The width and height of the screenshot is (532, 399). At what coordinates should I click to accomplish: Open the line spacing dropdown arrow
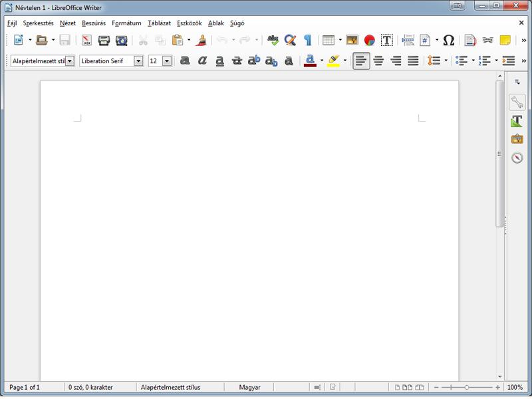point(446,61)
